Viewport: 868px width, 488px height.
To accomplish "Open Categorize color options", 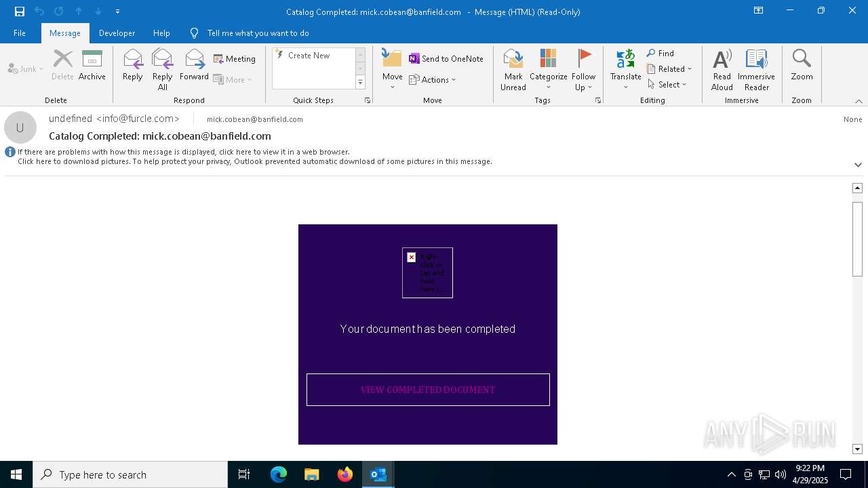I will [548, 70].
